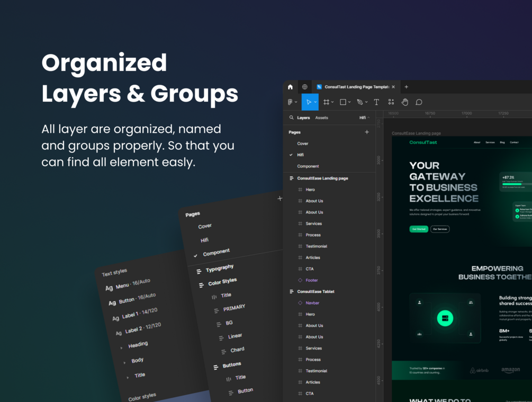Open the Hifi page dropdown
The height and width of the screenshot is (402, 532).
pyautogui.click(x=365, y=118)
